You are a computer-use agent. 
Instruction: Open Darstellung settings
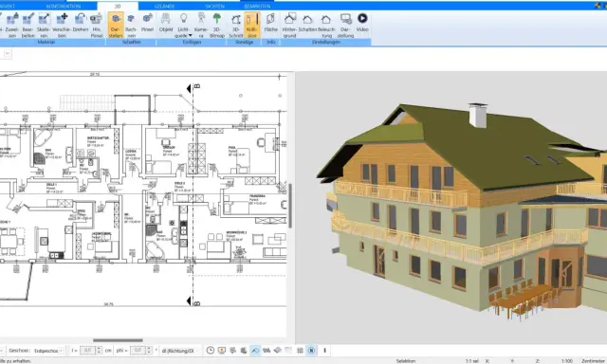(345, 26)
